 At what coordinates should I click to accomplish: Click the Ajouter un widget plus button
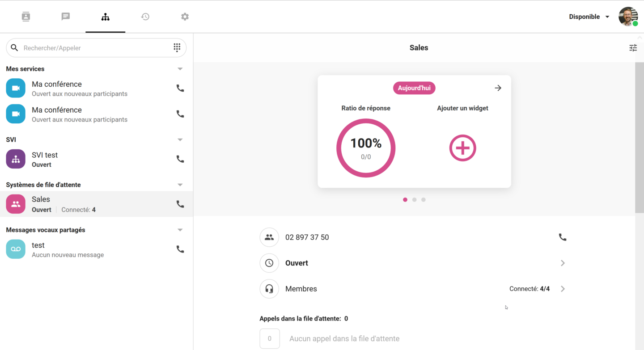[x=462, y=148]
